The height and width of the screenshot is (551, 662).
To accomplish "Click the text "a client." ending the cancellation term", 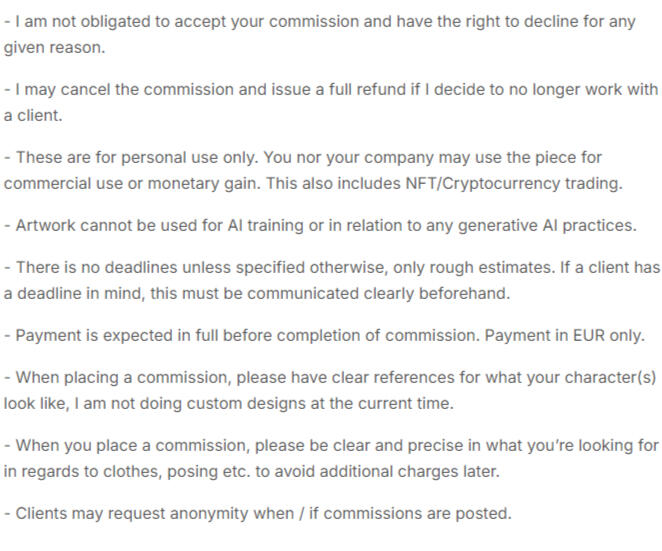I will [33, 115].
